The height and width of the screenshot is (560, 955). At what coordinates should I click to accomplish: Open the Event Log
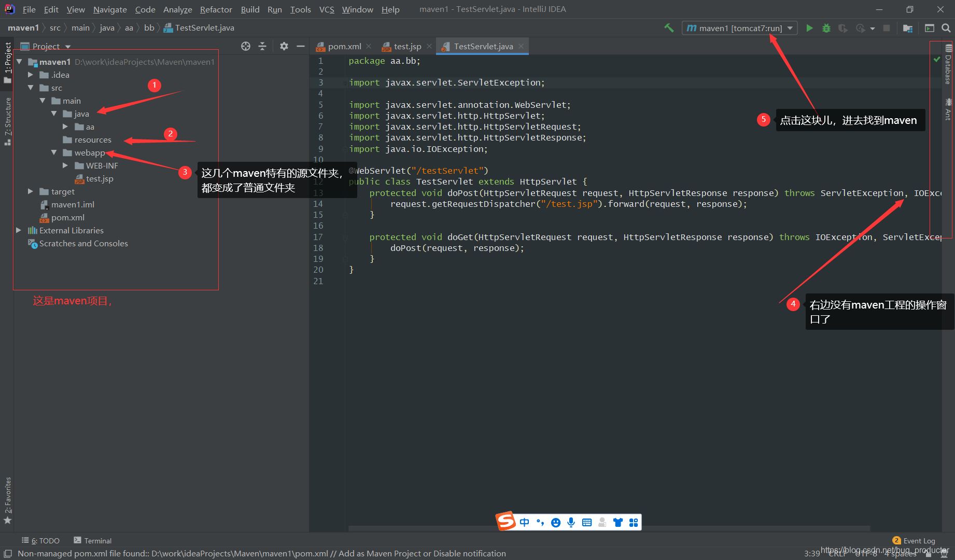914,540
